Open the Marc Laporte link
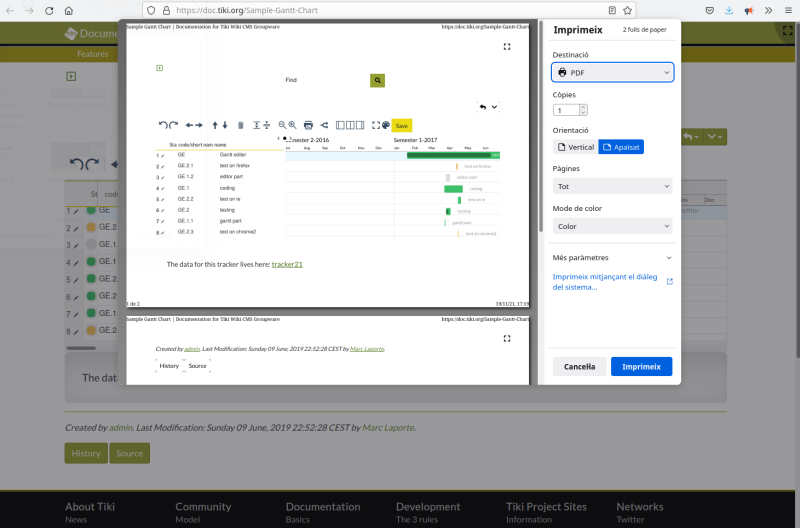800x528 pixels. click(x=388, y=428)
